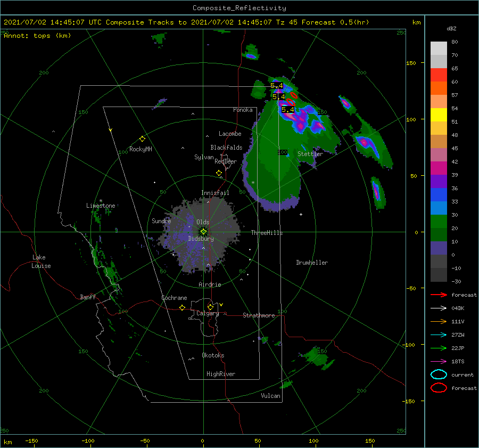Click the red forecast arrow in legend
This screenshot has height=448, width=479.
[439, 295]
